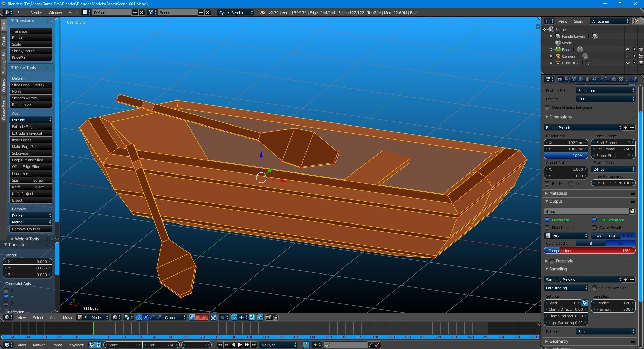Toggle Cube.002 visibility eye in outliner
The image size is (644, 349).
[627, 63]
